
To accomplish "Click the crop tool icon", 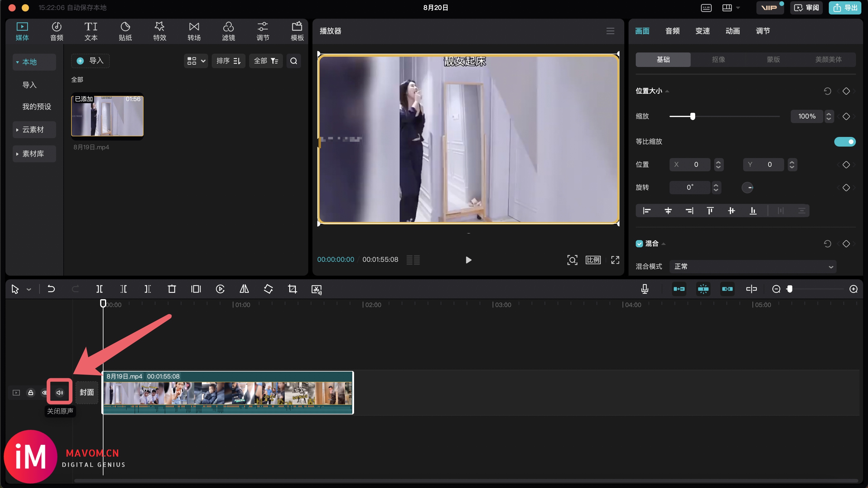I will [293, 289].
